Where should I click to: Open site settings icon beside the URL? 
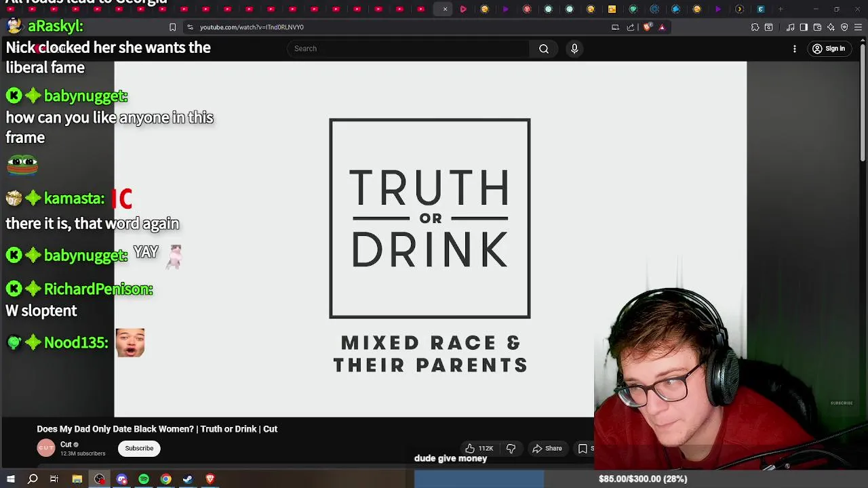[x=190, y=27]
